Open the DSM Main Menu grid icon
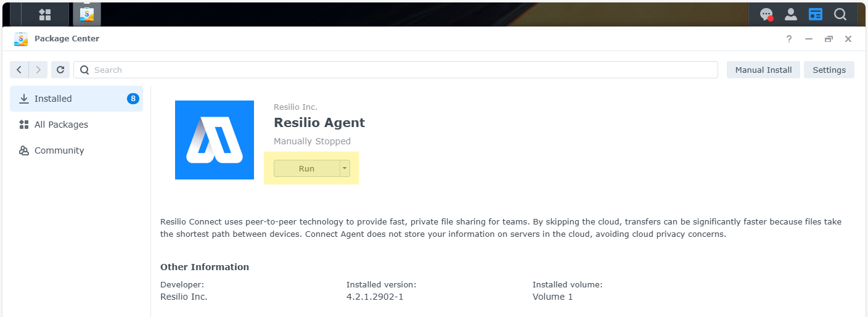Viewport: 868px width, 317px height. 45,14
